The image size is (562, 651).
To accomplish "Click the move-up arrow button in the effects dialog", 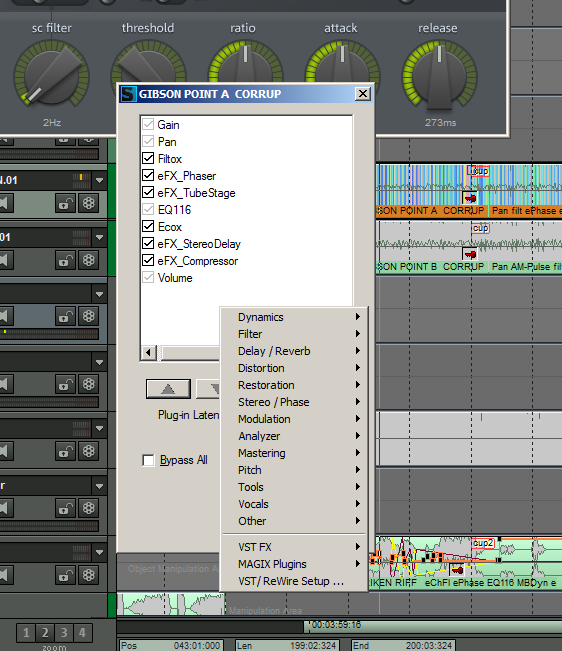I will 168,389.
